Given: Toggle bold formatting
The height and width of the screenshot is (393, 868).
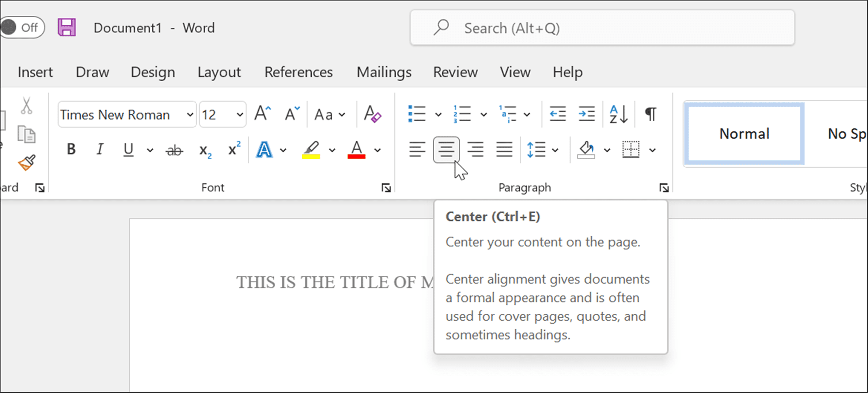Looking at the screenshot, I should [x=71, y=149].
